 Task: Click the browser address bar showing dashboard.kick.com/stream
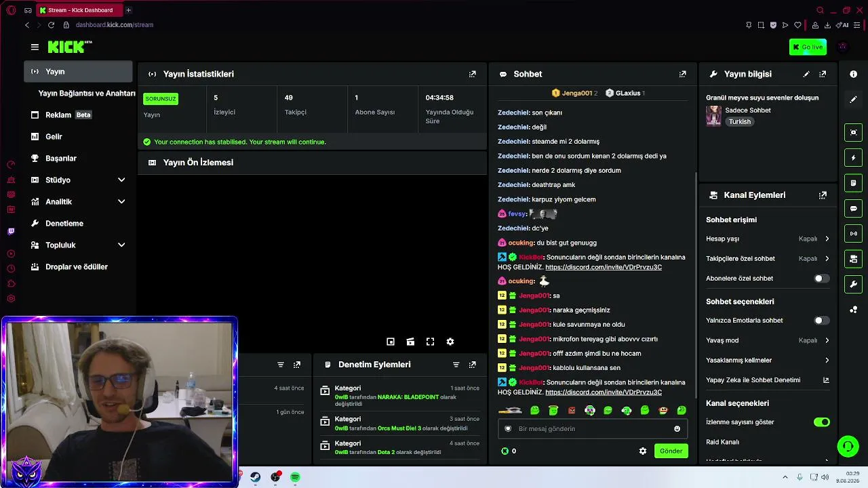(x=115, y=25)
